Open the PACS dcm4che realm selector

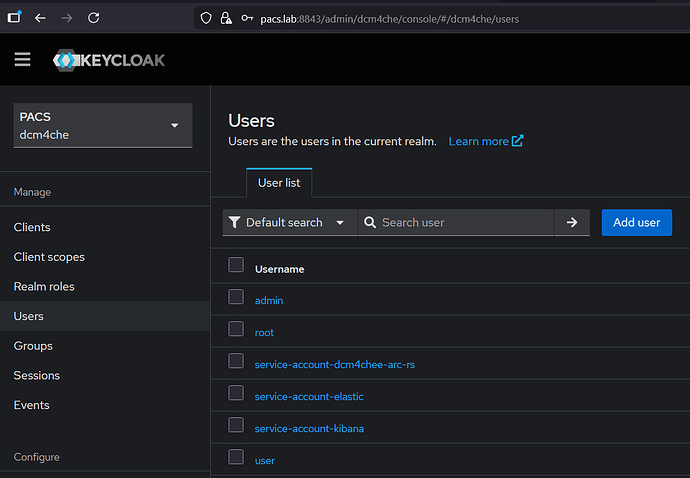(103, 126)
